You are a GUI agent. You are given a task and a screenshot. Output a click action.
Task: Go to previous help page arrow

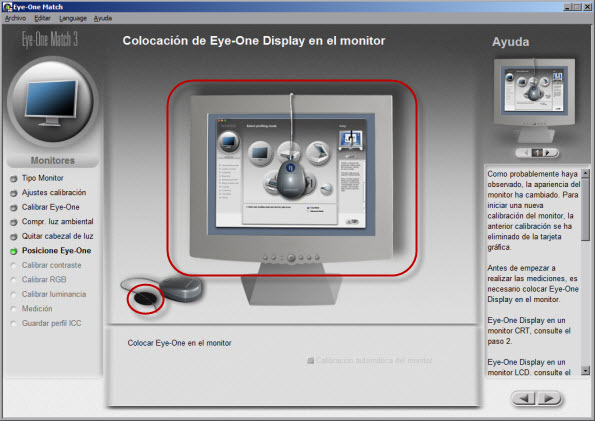(x=526, y=153)
